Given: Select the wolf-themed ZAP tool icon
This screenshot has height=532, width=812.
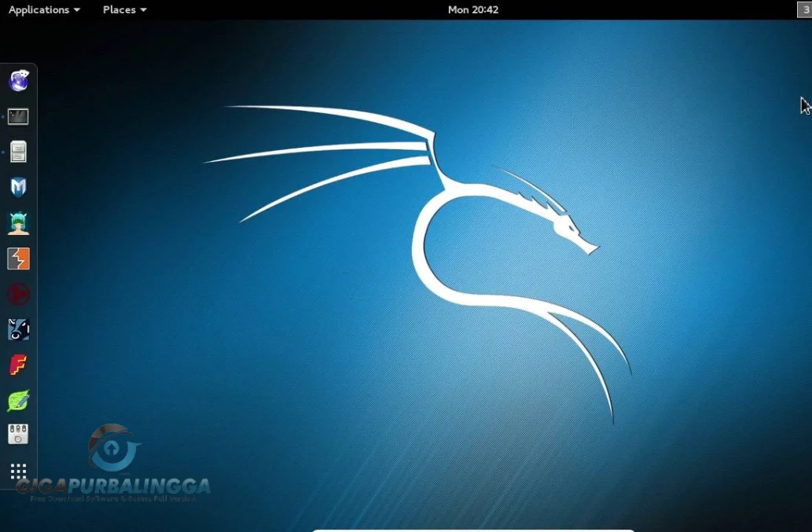Looking at the screenshot, I should (x=17, y=329).
